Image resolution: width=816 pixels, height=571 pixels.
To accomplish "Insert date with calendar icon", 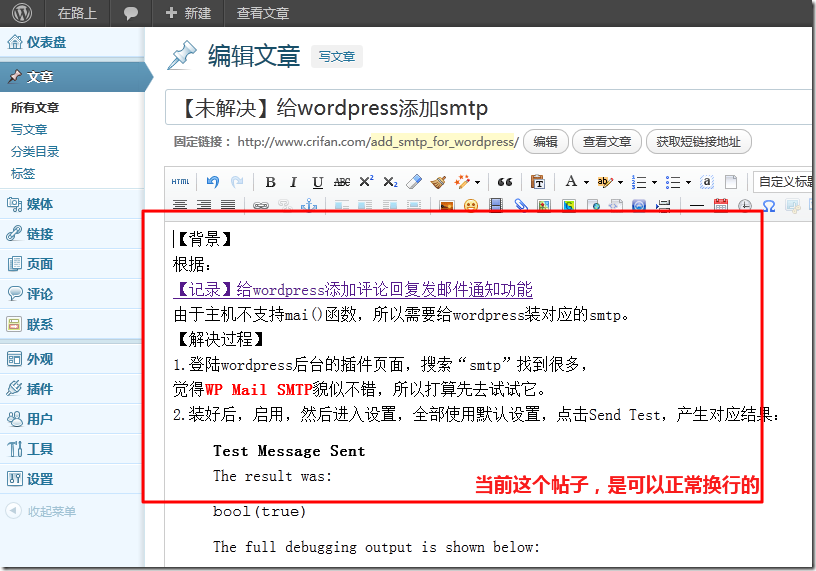I will (721, 205).
